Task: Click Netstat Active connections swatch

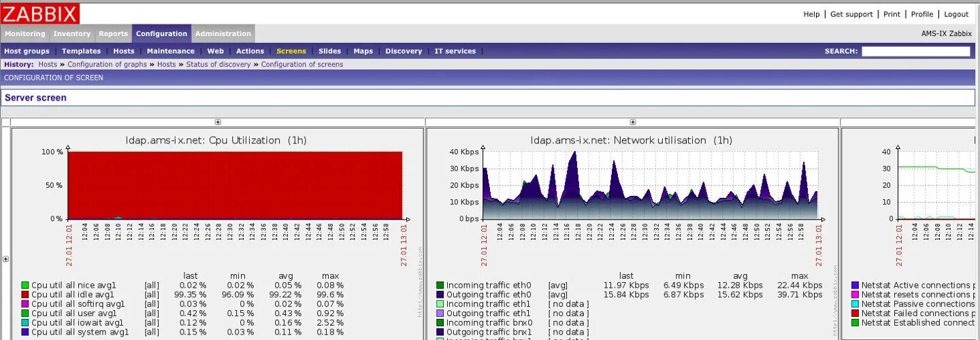Action: coord(855,286)
